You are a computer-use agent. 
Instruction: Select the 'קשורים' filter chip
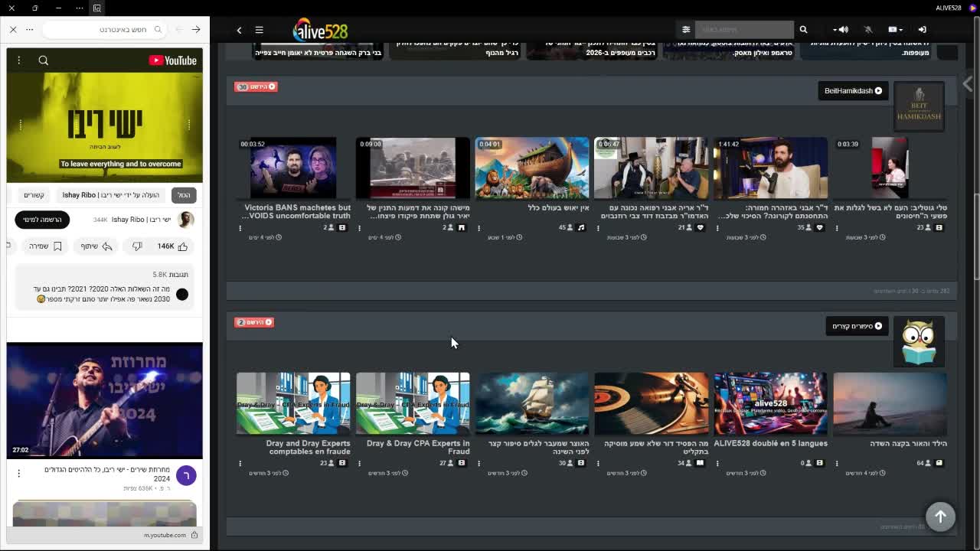coord(34,195)
